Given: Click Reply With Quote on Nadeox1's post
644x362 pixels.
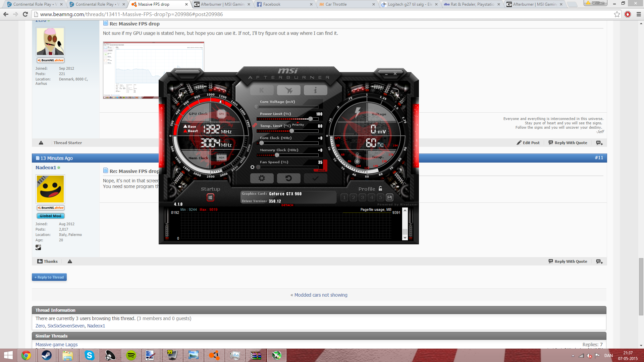Looking at the screenshot, I should [568, 261].
